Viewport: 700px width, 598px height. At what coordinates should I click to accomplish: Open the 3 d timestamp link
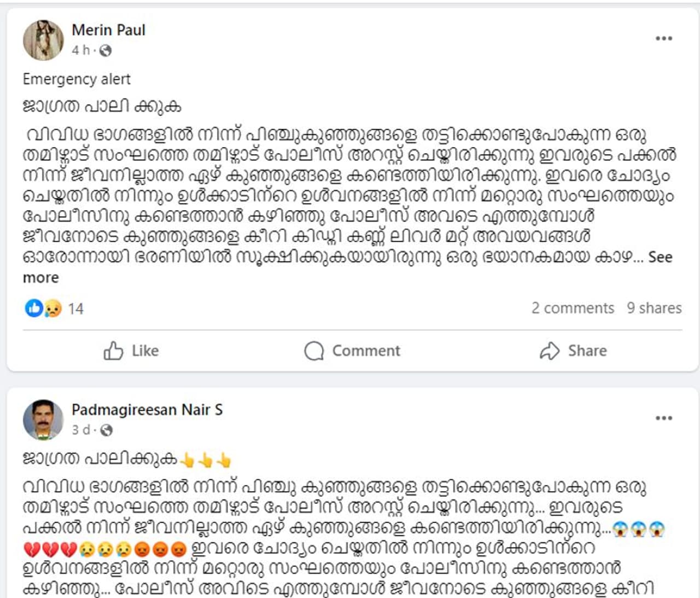click(x=80, y=430)
